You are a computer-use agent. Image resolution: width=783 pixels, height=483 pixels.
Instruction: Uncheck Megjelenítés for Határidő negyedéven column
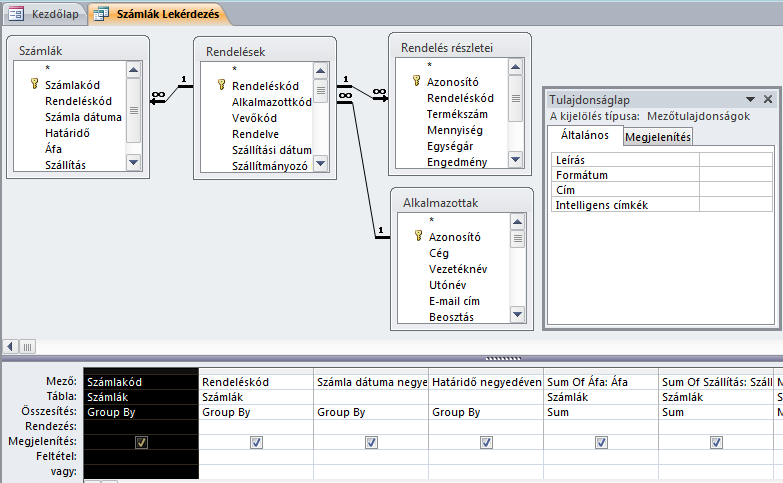point(486,443)
